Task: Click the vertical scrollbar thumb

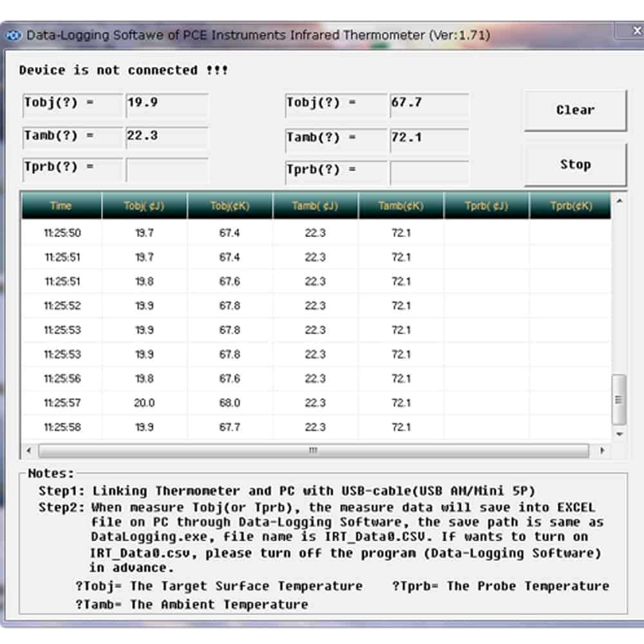Action: [x=619, y=399]
